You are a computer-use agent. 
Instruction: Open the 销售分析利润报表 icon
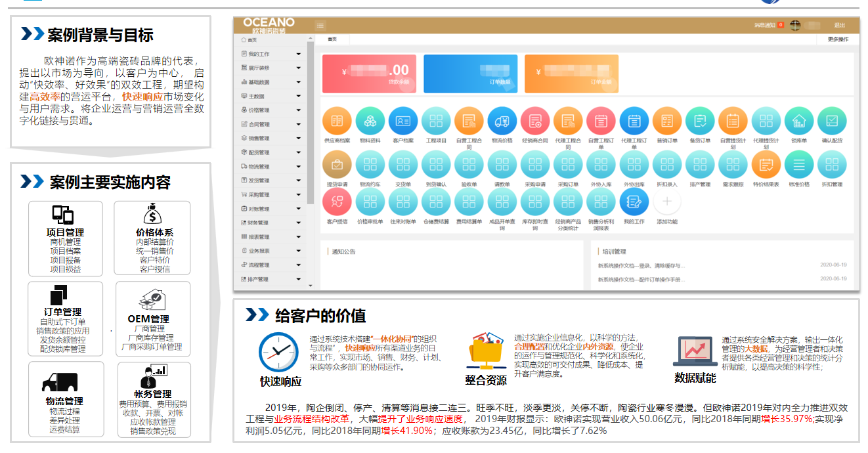[601, 202]
